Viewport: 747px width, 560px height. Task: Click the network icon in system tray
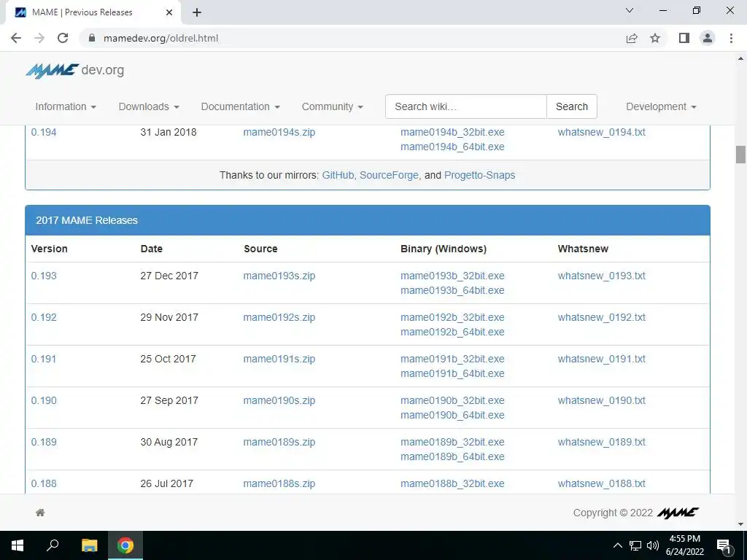coord(635,545)
